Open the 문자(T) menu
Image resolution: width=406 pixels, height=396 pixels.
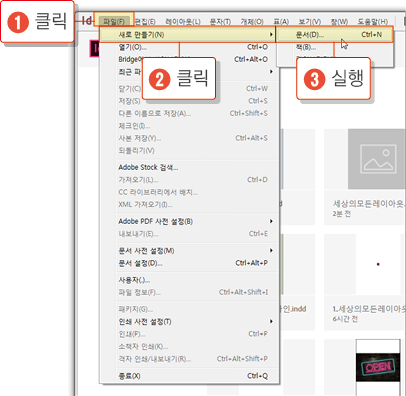click(x=220, y=22)
